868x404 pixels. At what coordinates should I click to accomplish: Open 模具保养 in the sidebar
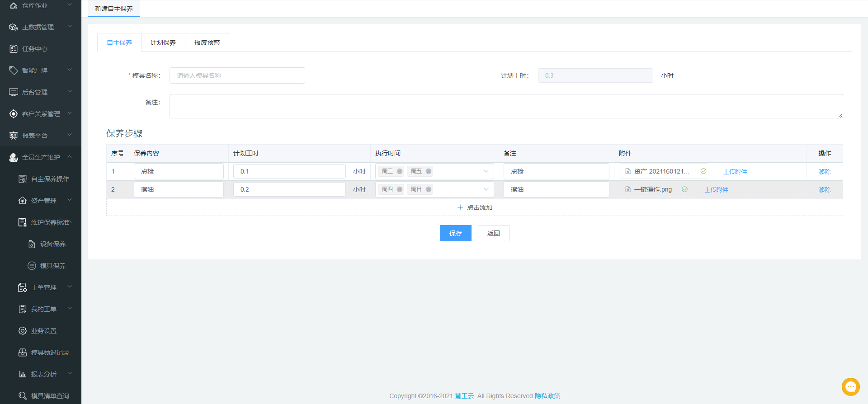[x=52, y=266]
